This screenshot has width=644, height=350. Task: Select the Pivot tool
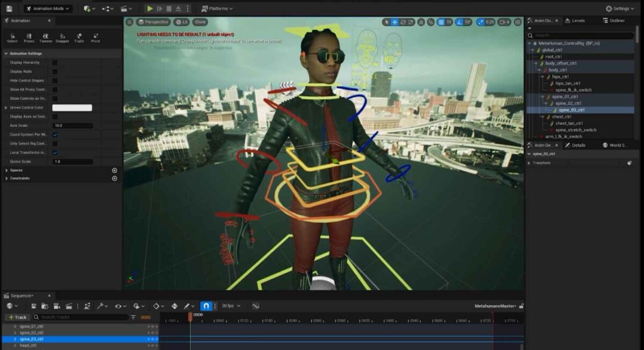[x=94, y=37]
